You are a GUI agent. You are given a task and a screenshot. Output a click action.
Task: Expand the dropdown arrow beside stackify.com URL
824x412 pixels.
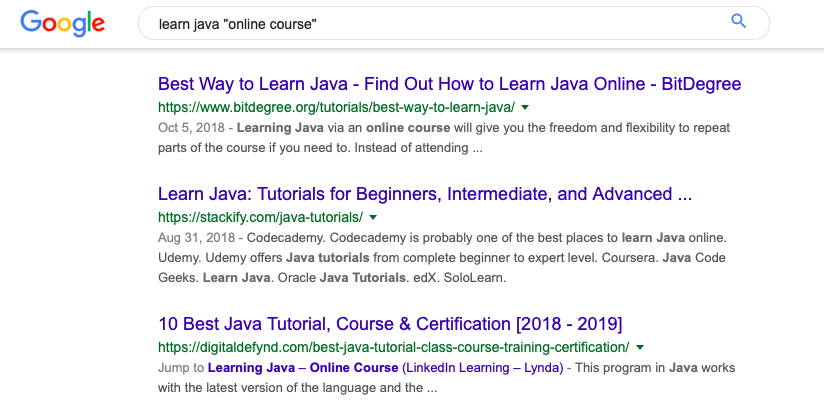[373, 218]
